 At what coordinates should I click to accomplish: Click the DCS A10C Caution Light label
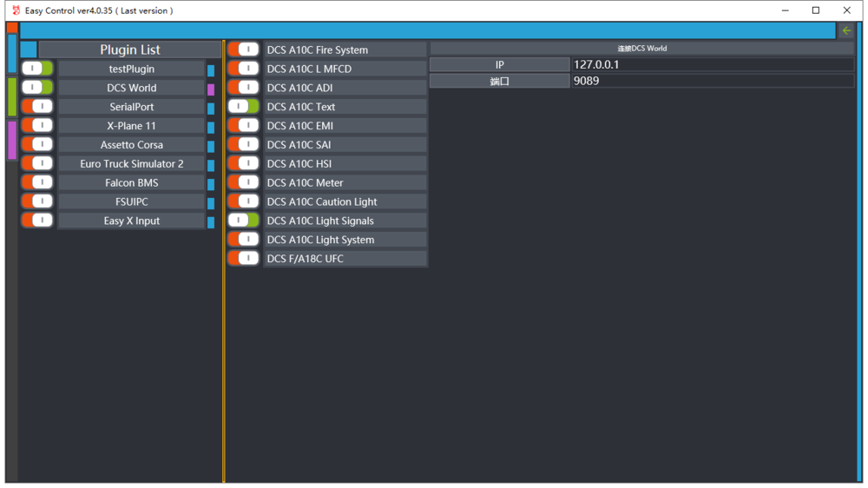tap(345, 201)
